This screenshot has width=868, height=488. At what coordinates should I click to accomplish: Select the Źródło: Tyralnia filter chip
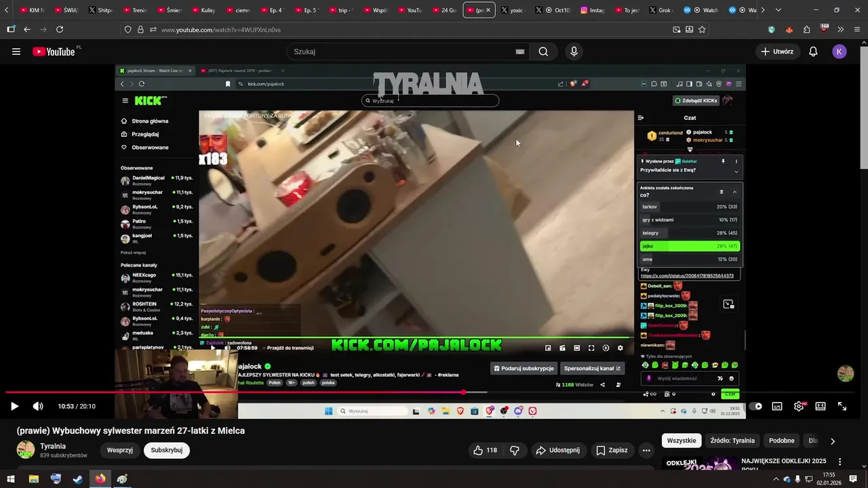732,441
